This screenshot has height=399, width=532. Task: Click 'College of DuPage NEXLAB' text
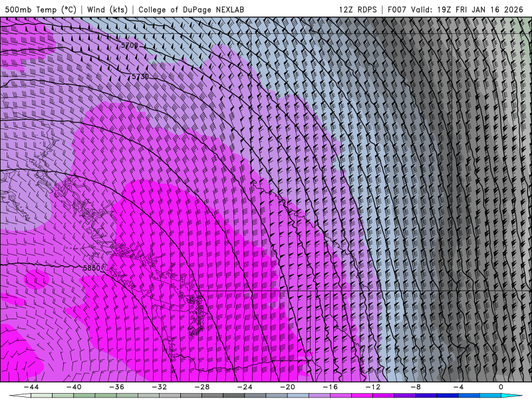click(191, 9)
